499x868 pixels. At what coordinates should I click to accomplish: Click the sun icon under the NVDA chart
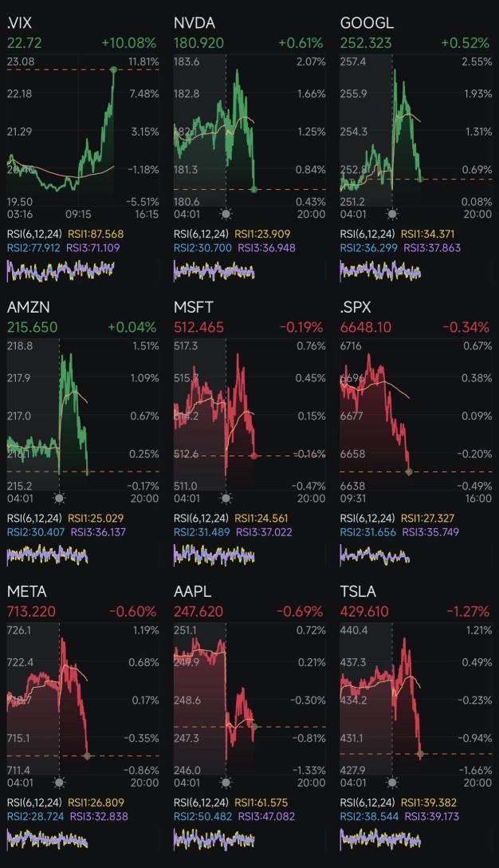click(x=226, y=214)
